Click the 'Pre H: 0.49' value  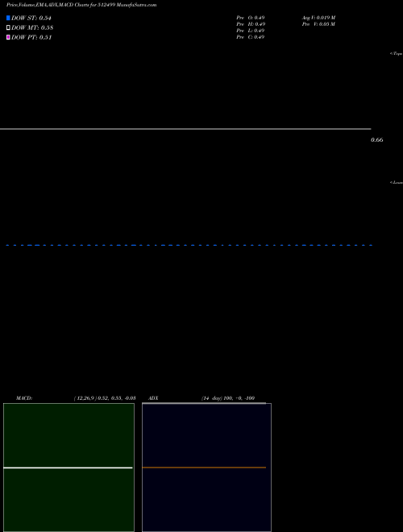click(x=251, y=24)
